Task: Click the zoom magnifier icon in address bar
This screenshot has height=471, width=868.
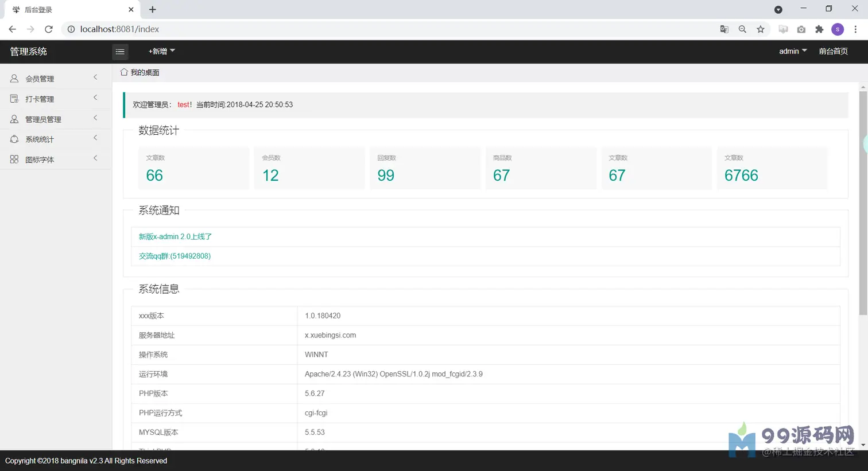Action: click(x=742, y=29)
